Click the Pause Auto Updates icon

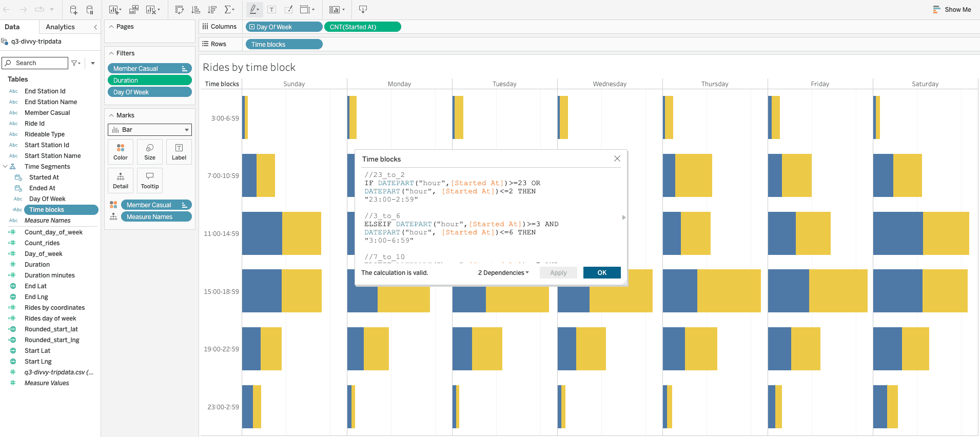[90, 10]
